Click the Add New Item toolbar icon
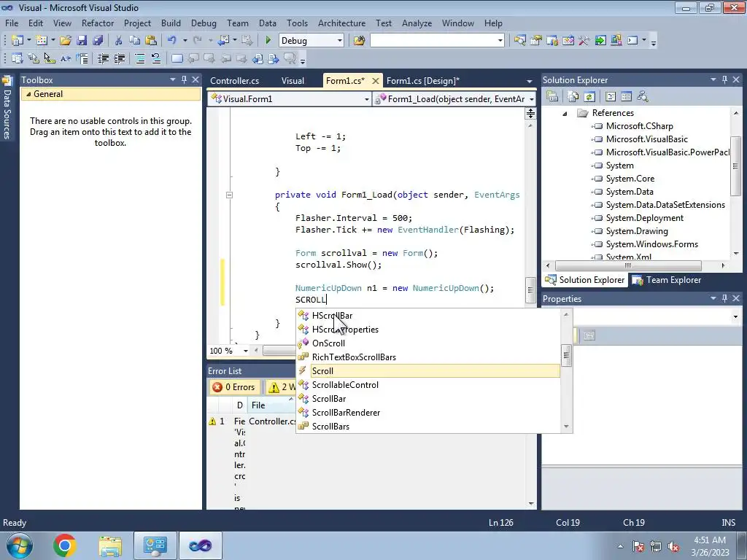747x560 pixels. tap(42, 41)
